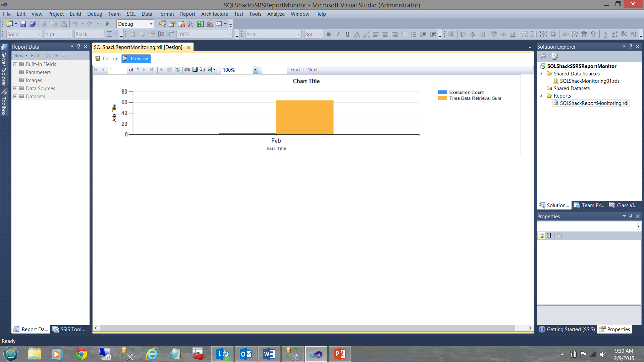The height and width of the screenshot is (362, 644).
Task: Toggle auto-hide pin on Report Data panel
Action: (78, 47)
